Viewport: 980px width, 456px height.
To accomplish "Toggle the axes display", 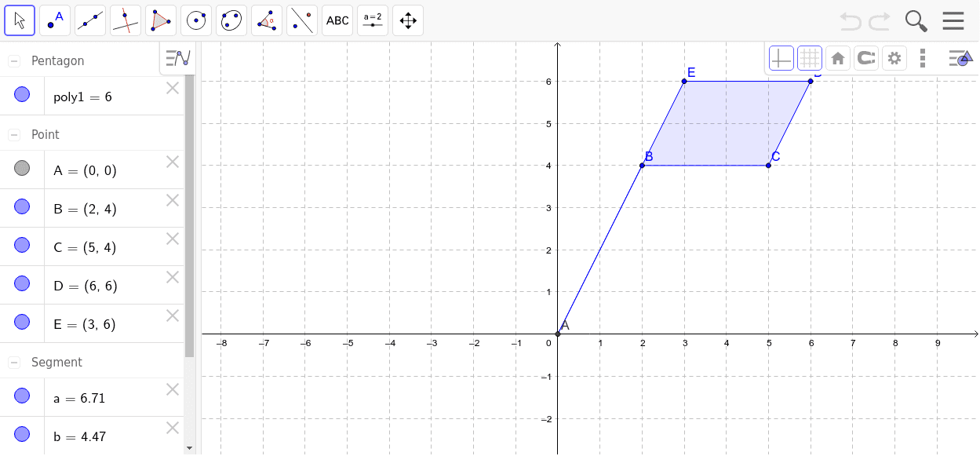I will (x=781, y=57).
